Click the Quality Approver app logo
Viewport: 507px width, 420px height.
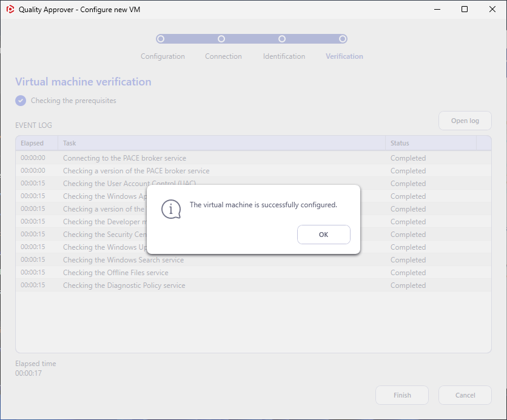(10, 9)
